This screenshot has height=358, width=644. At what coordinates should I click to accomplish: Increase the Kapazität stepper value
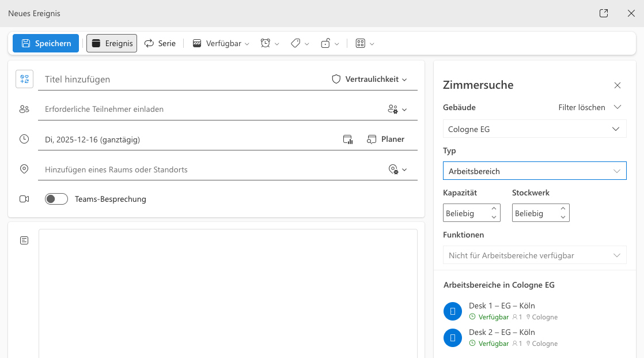click(494, 209)
